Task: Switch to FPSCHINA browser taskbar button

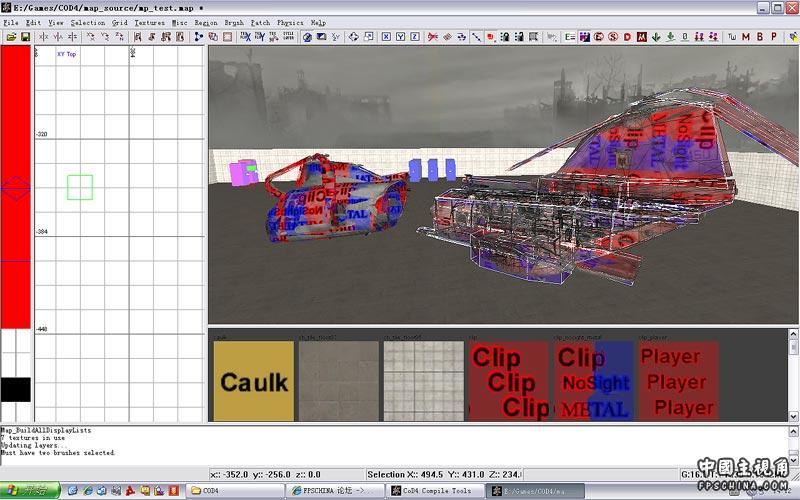Action: [x=335, y=491]
